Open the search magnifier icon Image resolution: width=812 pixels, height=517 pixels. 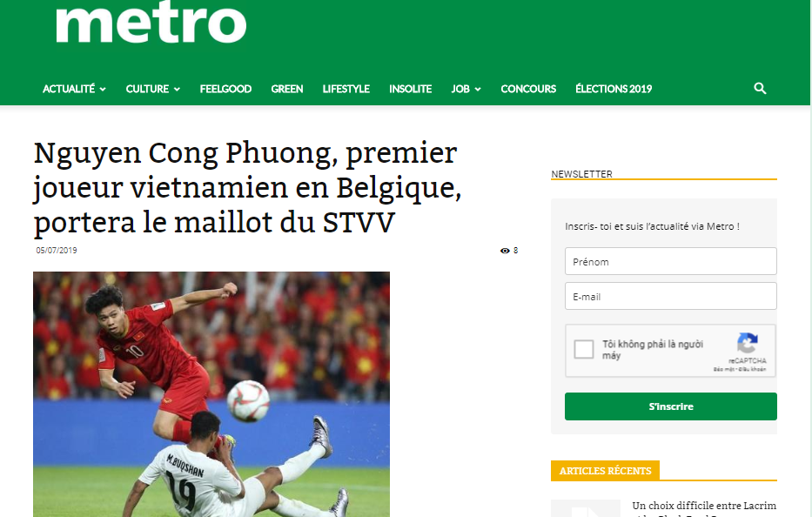pyautogui.click(x=760, y=89)
